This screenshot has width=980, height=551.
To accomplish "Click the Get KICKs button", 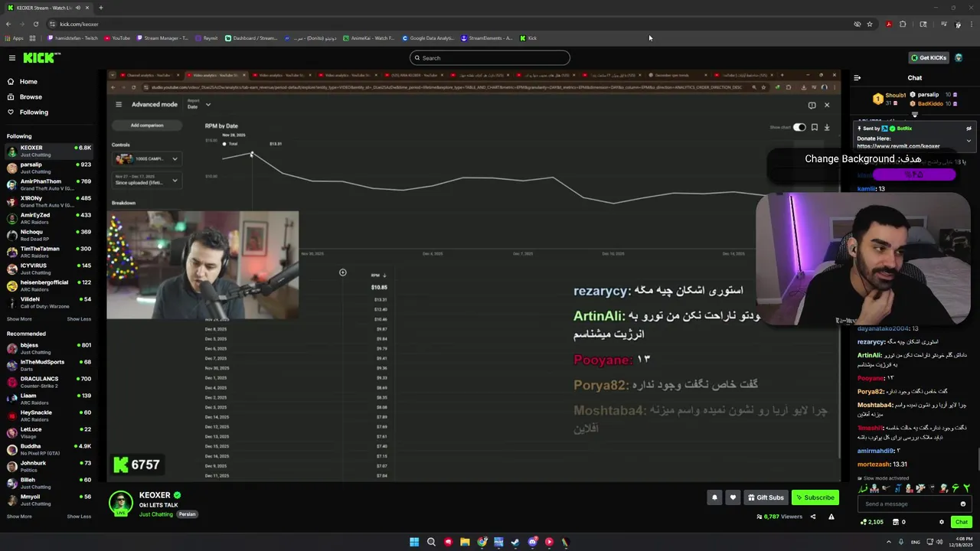I will 928,57.
